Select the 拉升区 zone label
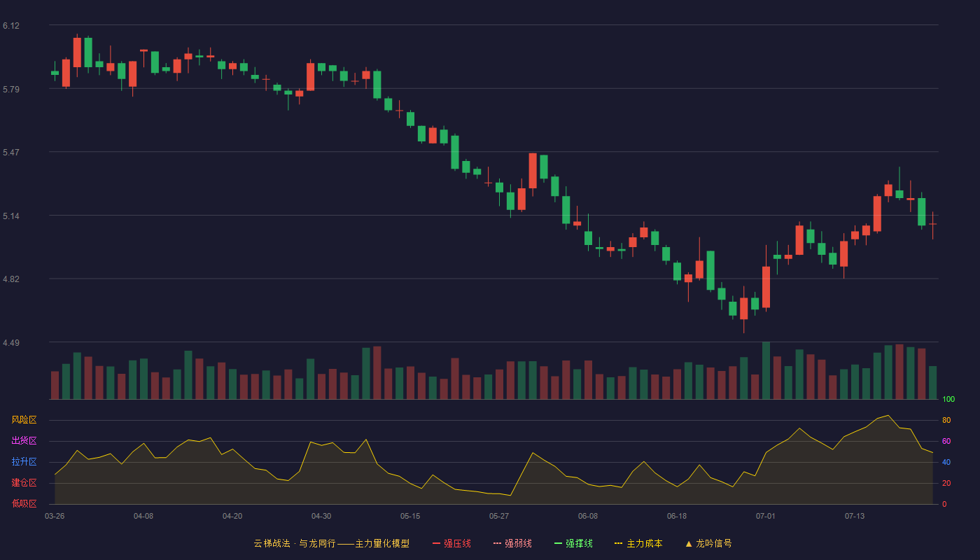The width and height of the screenshot is (980, 560). (x=24, y=462)
